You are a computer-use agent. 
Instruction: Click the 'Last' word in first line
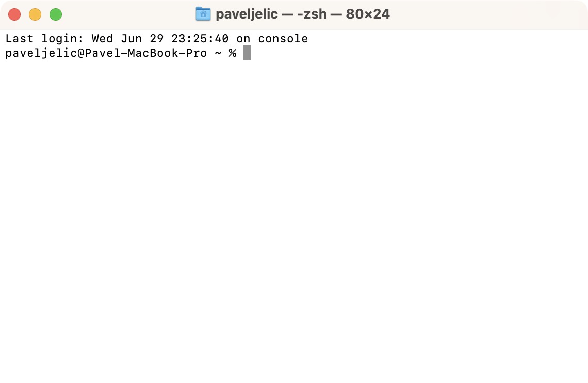20,39
